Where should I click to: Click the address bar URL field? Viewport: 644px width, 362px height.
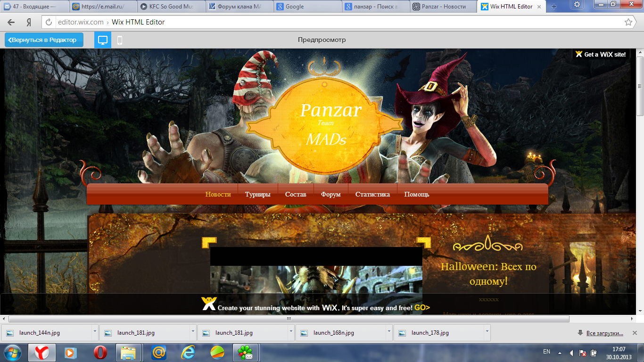pos(333,22)
